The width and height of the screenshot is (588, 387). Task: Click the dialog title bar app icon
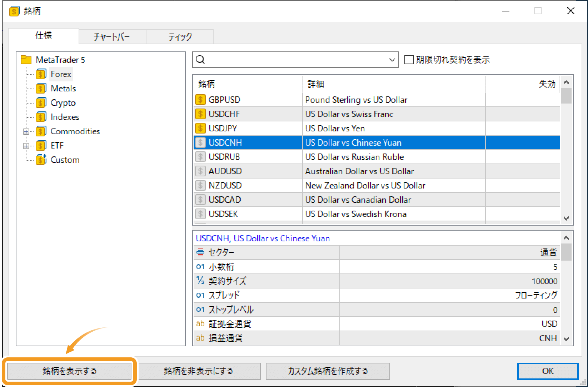(14, 11)
